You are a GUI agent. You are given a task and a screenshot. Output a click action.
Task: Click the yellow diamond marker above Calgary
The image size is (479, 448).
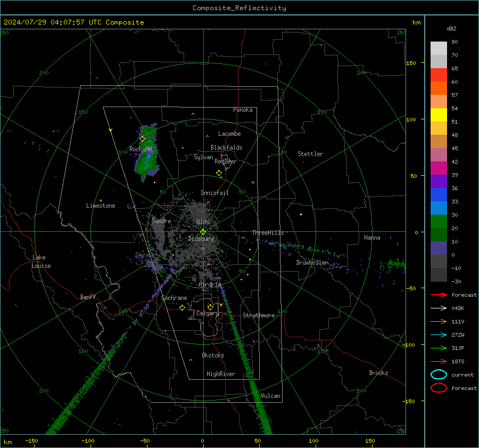point(210,307)
